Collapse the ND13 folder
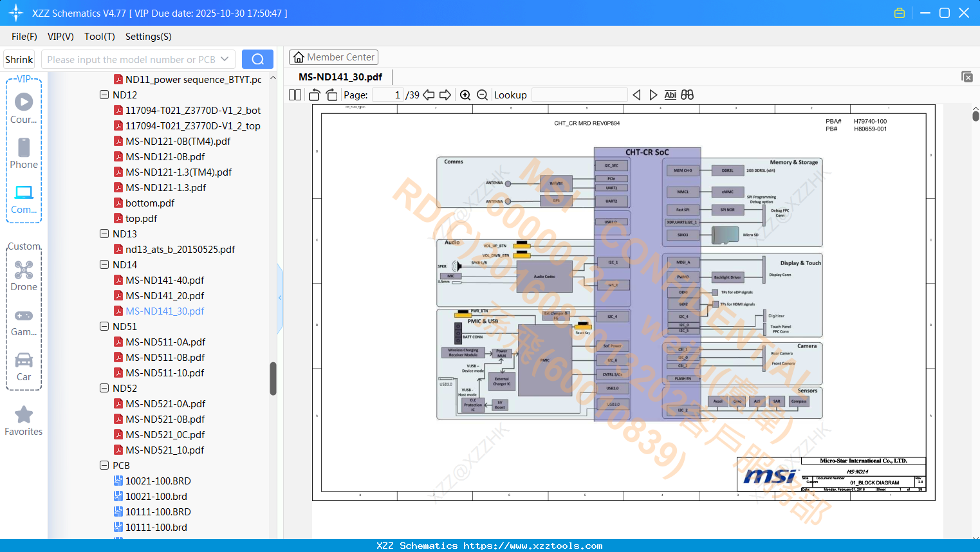The width and height of the screenshot is (980, 552). pyautogui.click(x=104, y=234)
